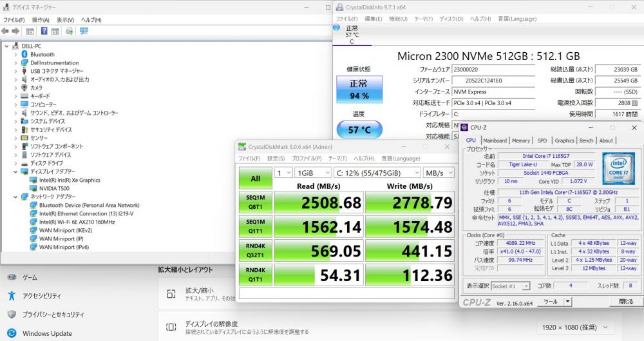Screen dimensions: 644x341
Task: Open the 1GiB test size dropdown
Action: click(313, 173)
